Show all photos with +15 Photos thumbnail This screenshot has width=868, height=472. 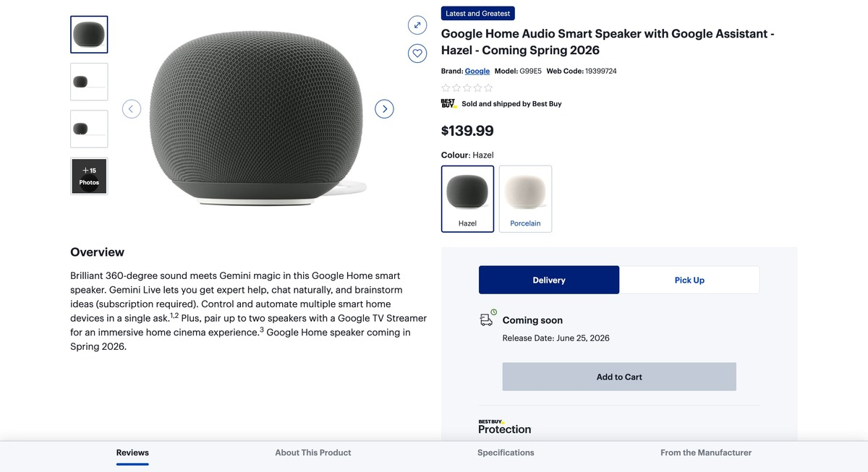click(89, 176)
